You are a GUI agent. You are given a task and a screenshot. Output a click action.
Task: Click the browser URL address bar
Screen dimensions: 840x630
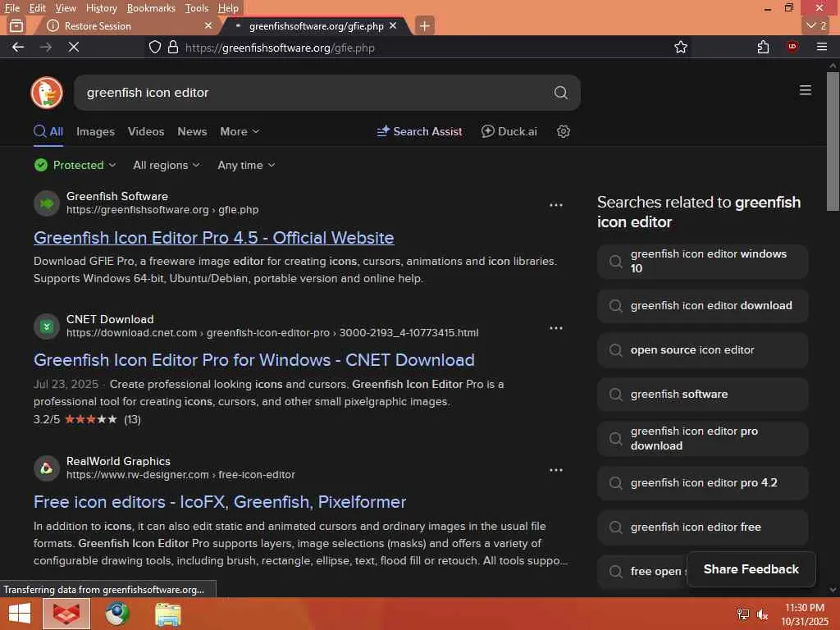point(418,47)
